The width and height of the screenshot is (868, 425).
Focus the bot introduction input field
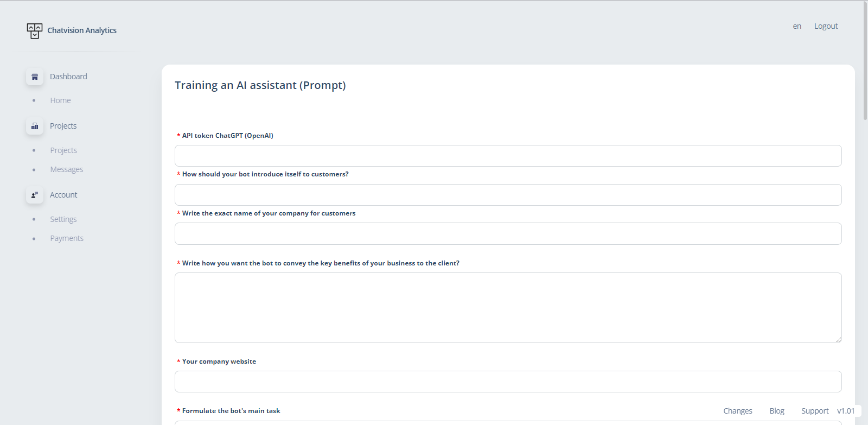pos(508,195)
